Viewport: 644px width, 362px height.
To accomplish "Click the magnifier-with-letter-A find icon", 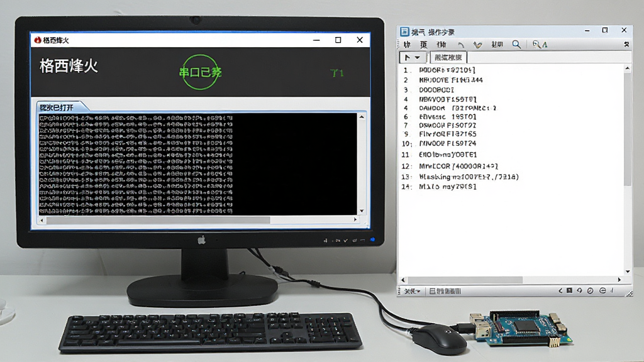I will (540, 45).
